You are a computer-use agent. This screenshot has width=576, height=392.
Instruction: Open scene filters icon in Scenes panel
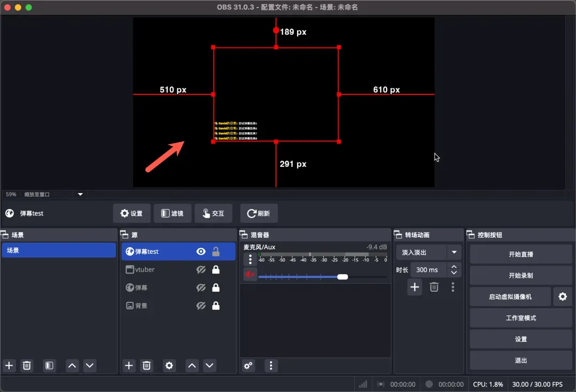(x=49, y=365)
